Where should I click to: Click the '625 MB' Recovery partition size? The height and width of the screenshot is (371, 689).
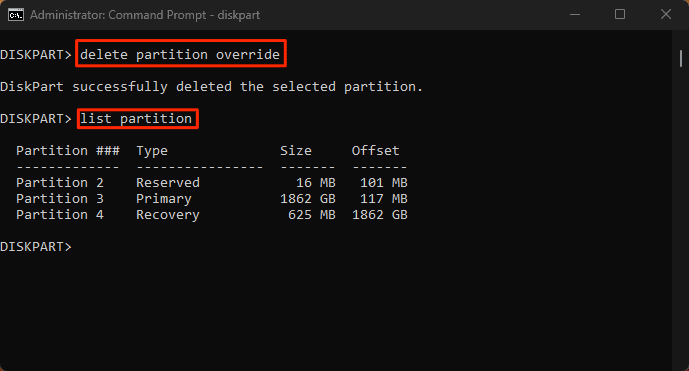pos(312,215)
